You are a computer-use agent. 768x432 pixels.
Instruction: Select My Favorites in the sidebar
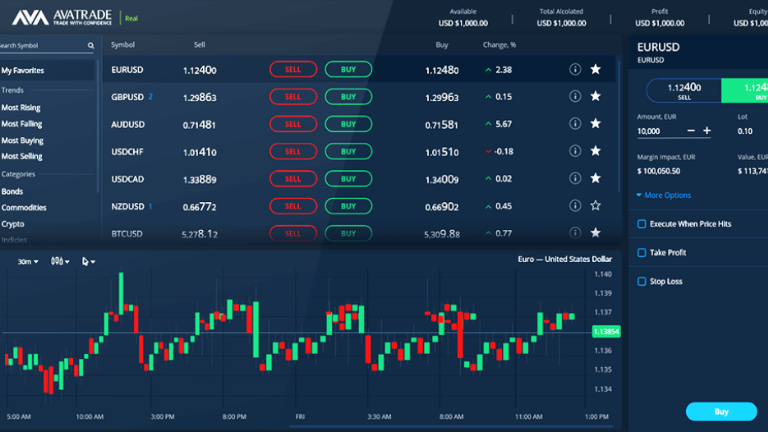point(23,71)
